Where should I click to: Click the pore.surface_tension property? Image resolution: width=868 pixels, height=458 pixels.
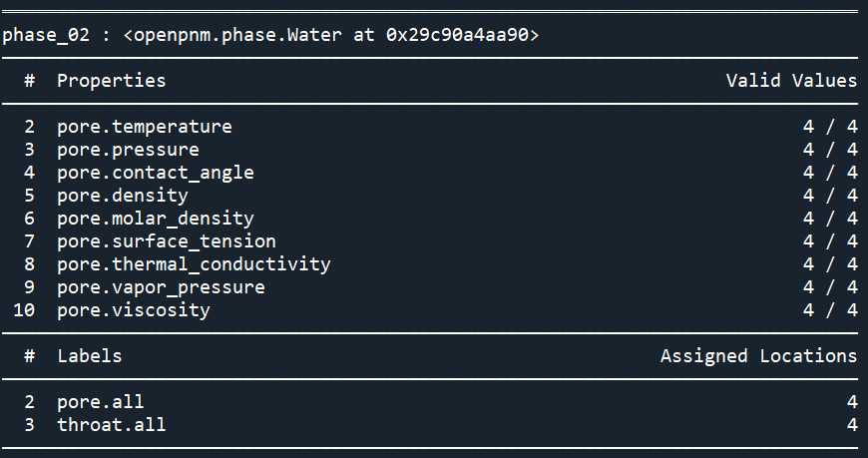(x=166, y=241)
